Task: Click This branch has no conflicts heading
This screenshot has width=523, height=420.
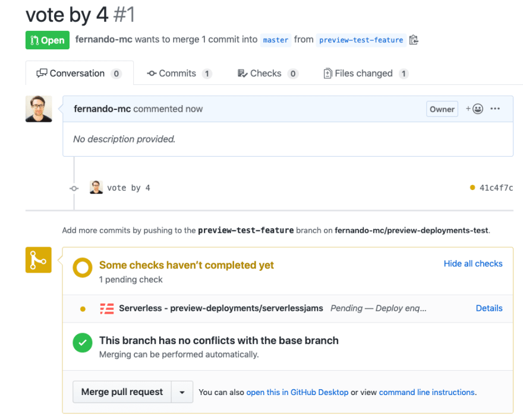Action: tap(219, 340)
